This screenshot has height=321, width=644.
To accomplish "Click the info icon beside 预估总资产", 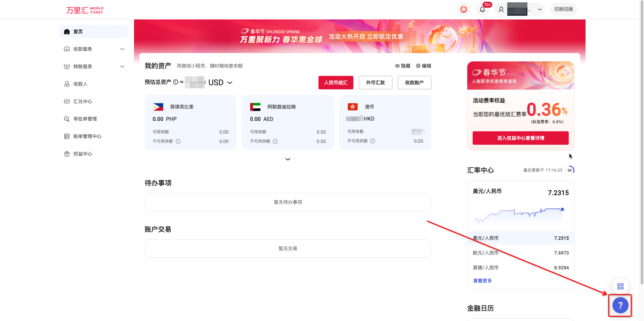I will coord(175,82).
